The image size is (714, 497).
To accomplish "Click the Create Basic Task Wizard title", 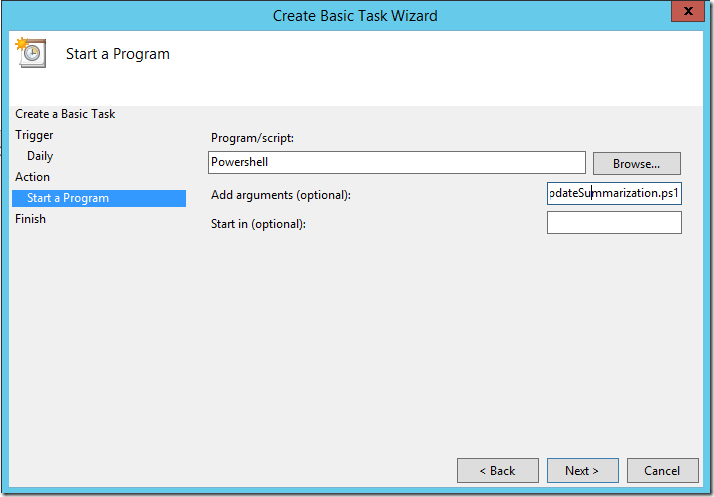I will 355,15.
